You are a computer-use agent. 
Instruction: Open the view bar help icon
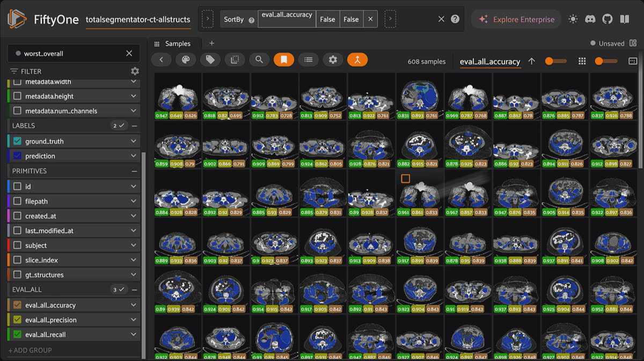455,19
